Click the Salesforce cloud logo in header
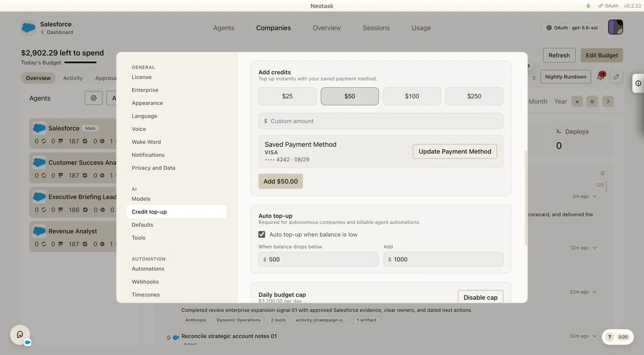The image size is (644, 355). [29, 27]
